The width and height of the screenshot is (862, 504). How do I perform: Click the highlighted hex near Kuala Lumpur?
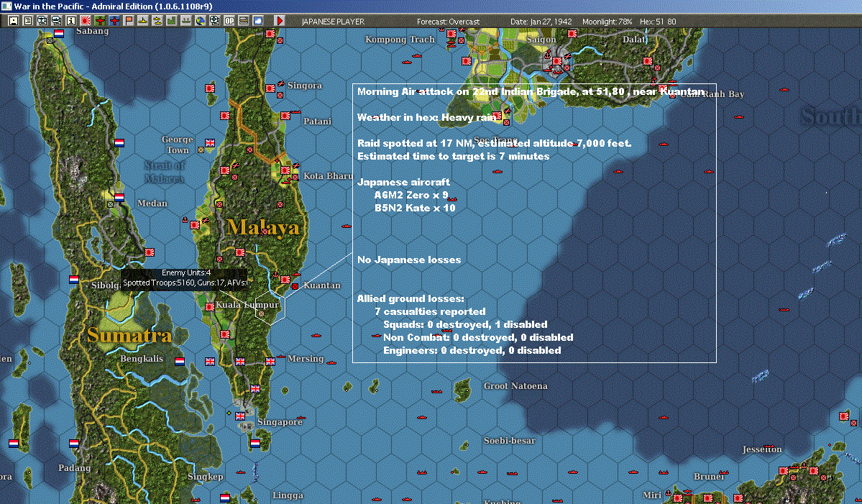[270, 308]
